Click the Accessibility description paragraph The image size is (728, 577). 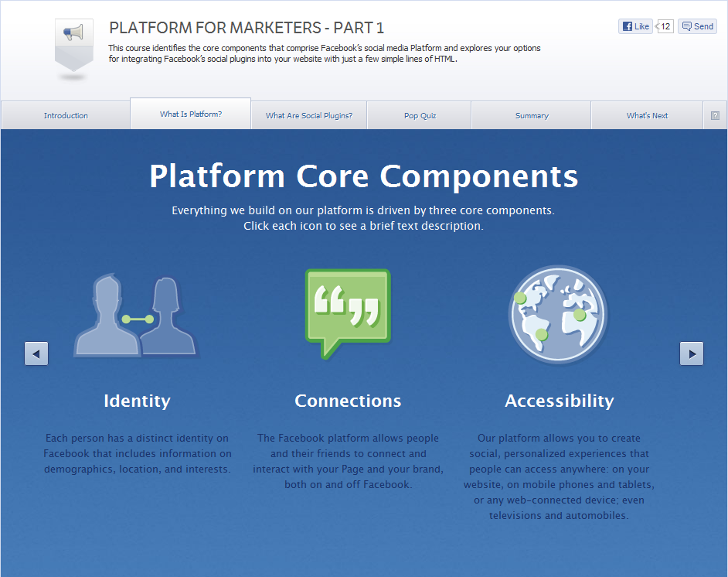559,476
